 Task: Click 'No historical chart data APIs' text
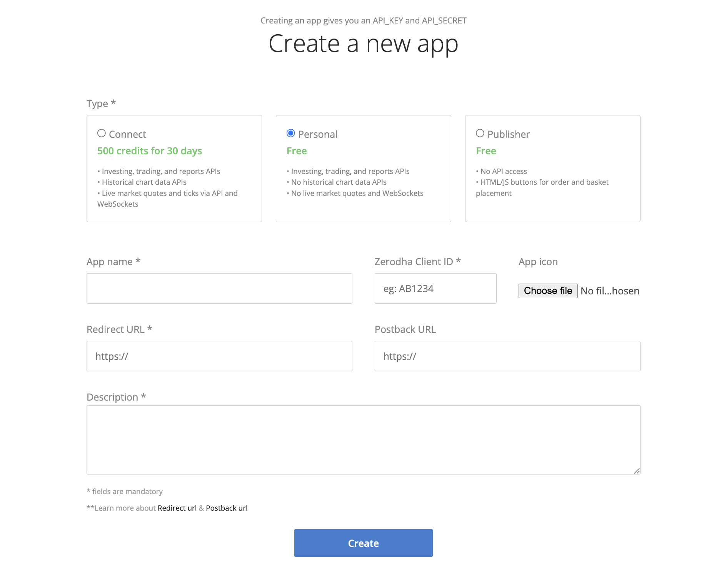[339, 182]
